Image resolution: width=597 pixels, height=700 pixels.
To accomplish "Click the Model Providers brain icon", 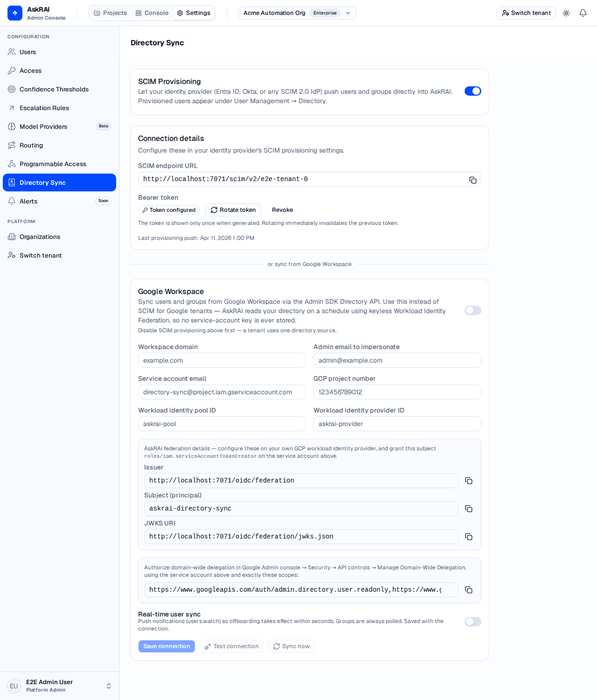I will pyautogui.click(x=12, y=126).
